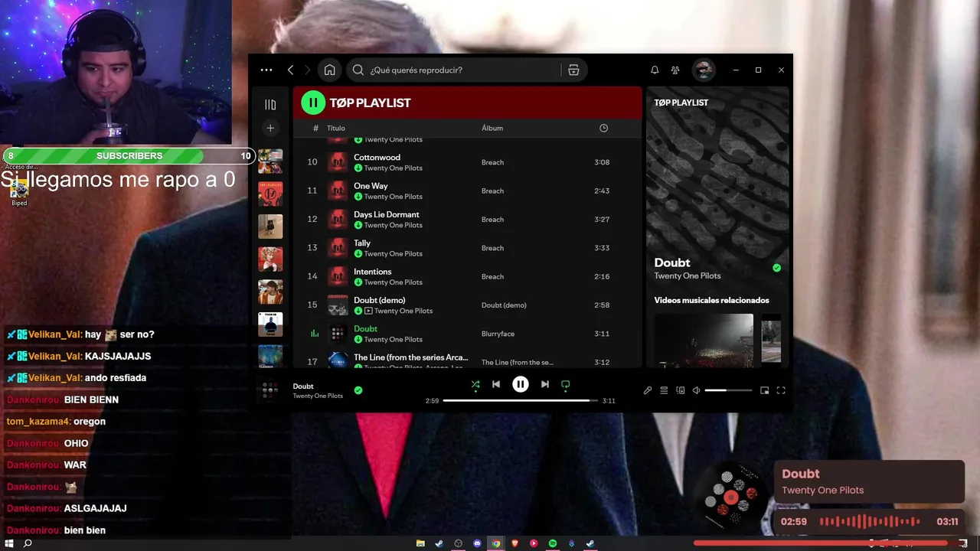Open Spotify from the taskbar
Screen dimensions: 980x551
(553, 543)
